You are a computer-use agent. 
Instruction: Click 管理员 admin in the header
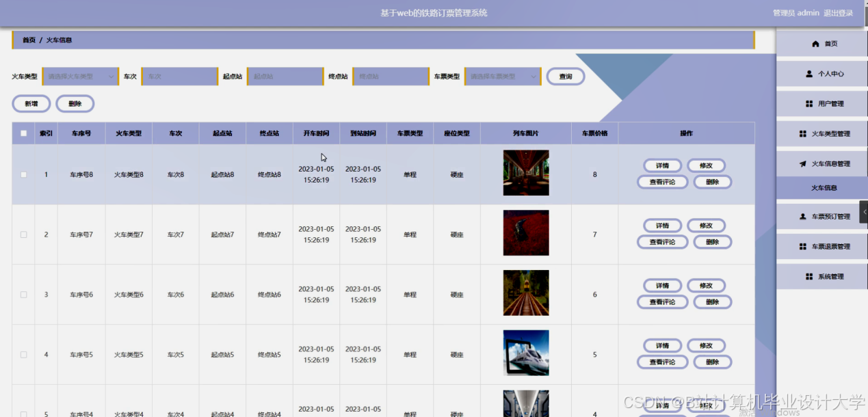pos(796,13)
